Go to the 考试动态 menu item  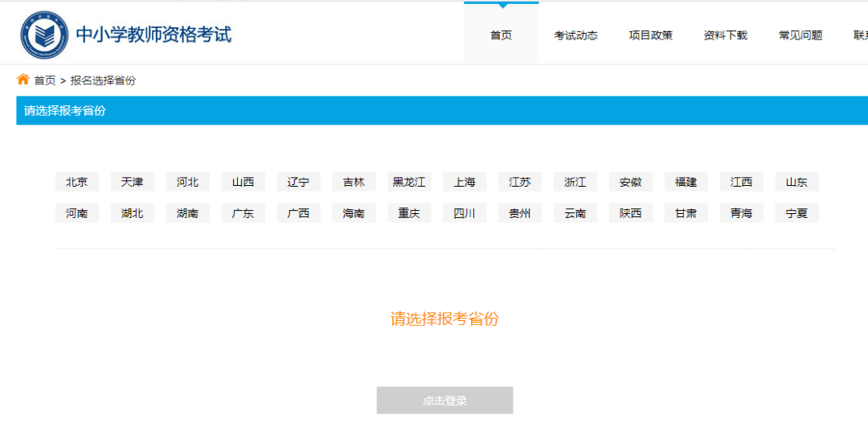click(x=575, y=35)
